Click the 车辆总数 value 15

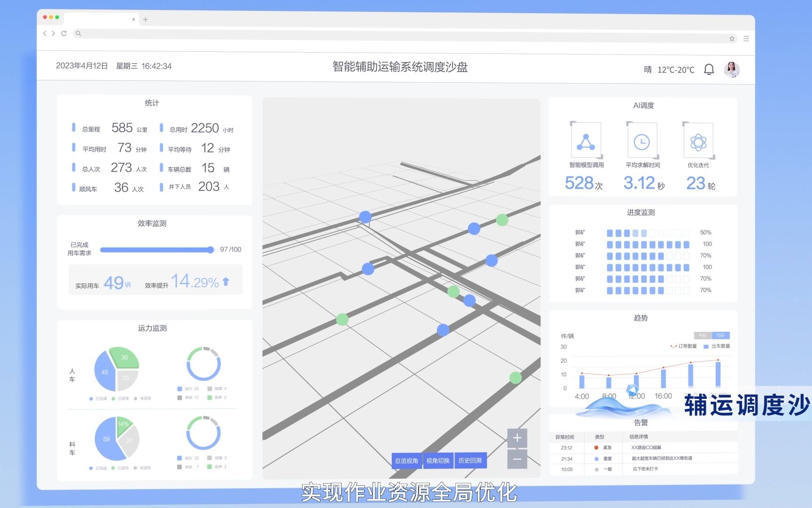pyautogui.click(x=208, y=168)
